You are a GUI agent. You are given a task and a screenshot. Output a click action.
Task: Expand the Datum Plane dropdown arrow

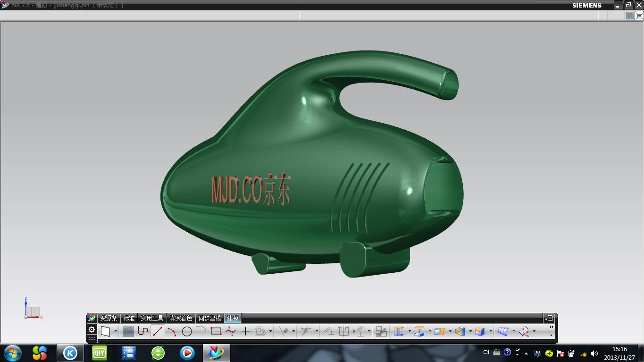pos(430,331)
